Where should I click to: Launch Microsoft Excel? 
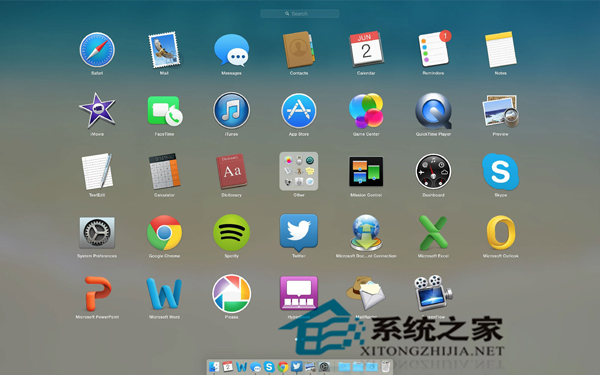tap(434, 233)
